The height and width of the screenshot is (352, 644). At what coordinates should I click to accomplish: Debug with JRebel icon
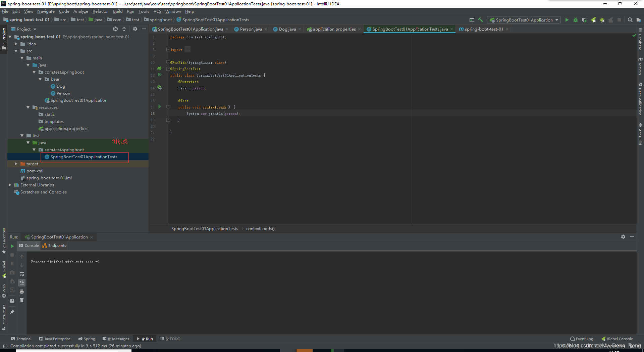(602, 20)
